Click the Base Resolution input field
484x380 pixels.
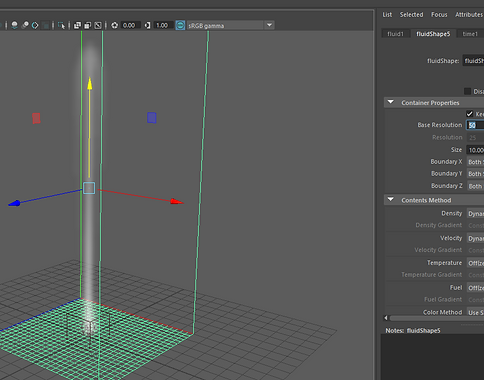[x=475, y=125]
